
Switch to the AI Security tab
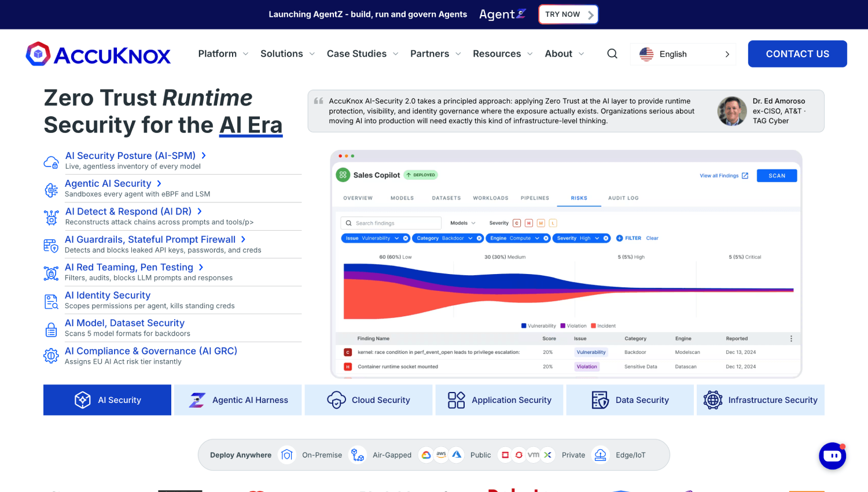[107, 400]
